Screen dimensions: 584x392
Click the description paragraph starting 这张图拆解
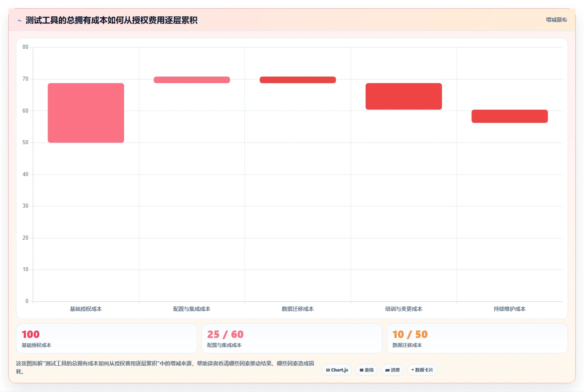165,367
